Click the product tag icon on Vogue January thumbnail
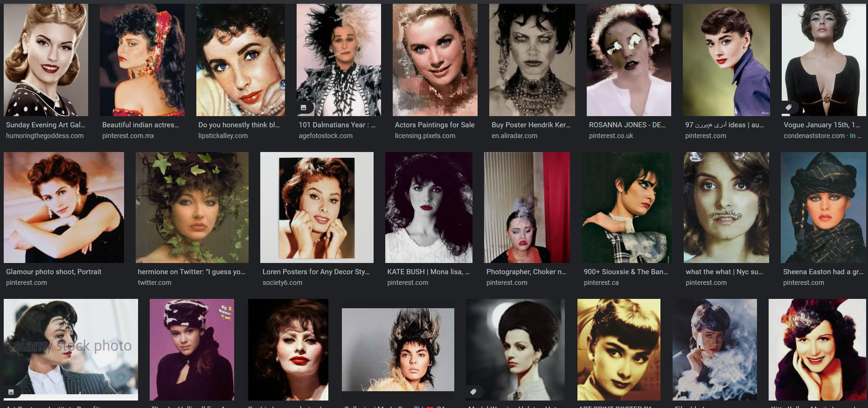The height and width of the screenshot is (408, 868). click(788, 108)
